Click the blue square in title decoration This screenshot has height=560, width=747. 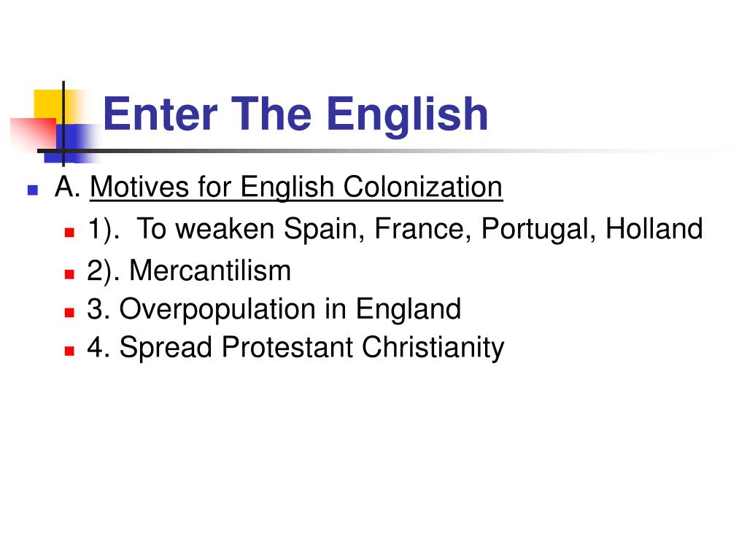(75, 143)
